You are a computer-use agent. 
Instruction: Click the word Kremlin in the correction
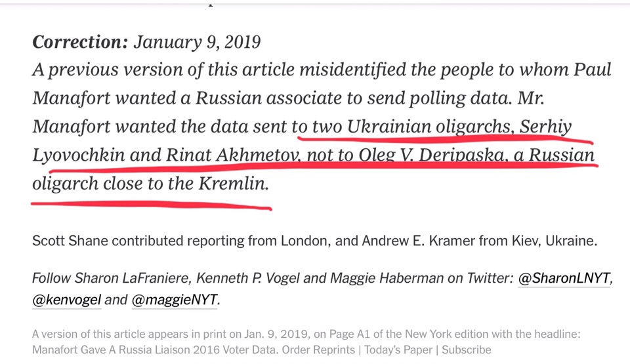click(x=233, y=184)
